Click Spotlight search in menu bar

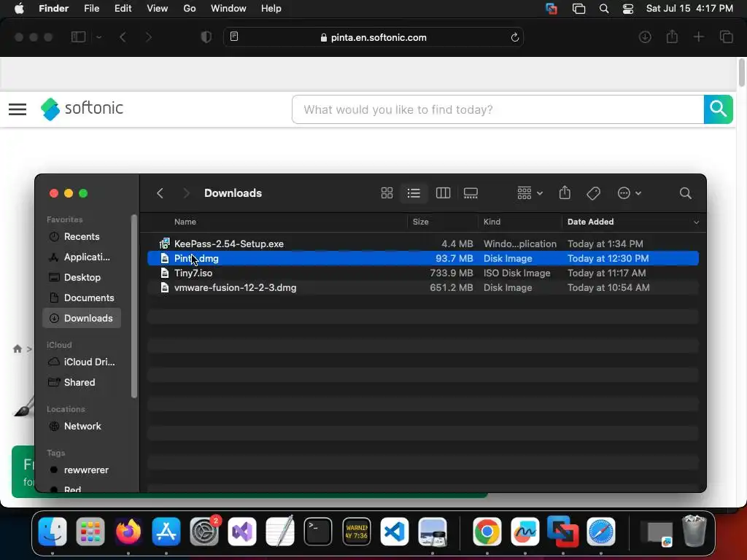(603, 9)
